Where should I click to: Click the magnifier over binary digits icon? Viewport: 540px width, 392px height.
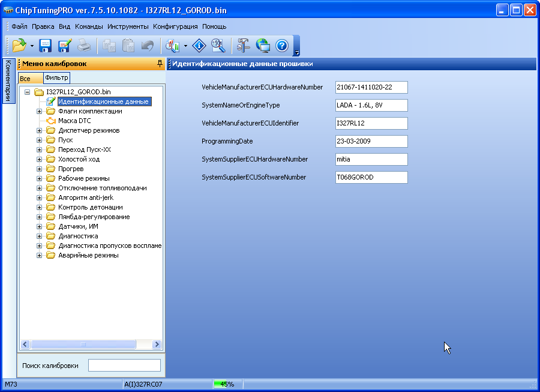[x=218, y=46]
